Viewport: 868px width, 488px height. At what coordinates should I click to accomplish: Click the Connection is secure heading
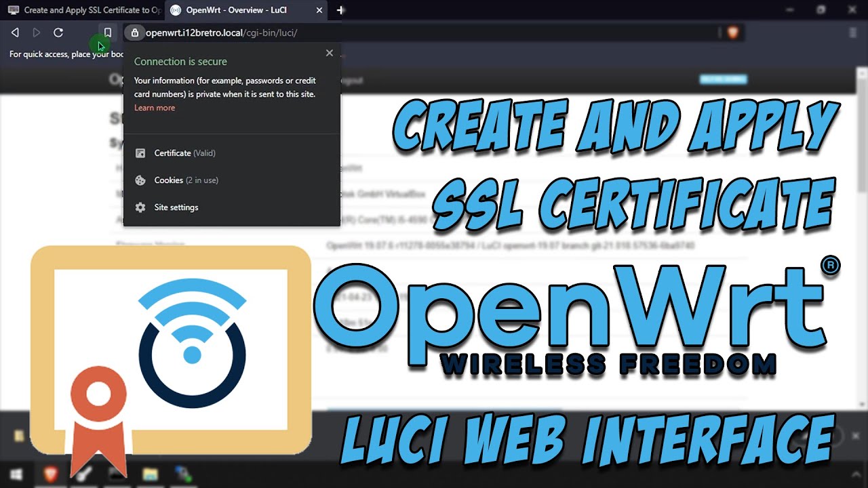[x=180, y=62]
